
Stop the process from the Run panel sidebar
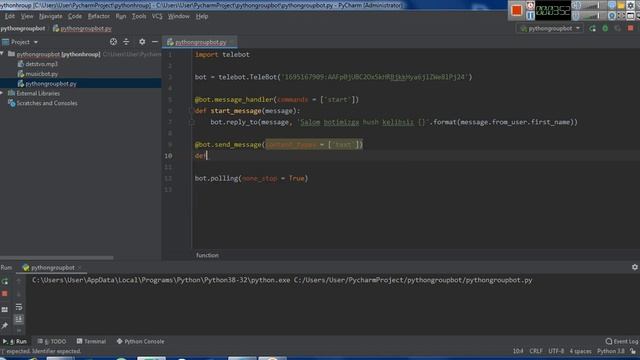(5, 294)
